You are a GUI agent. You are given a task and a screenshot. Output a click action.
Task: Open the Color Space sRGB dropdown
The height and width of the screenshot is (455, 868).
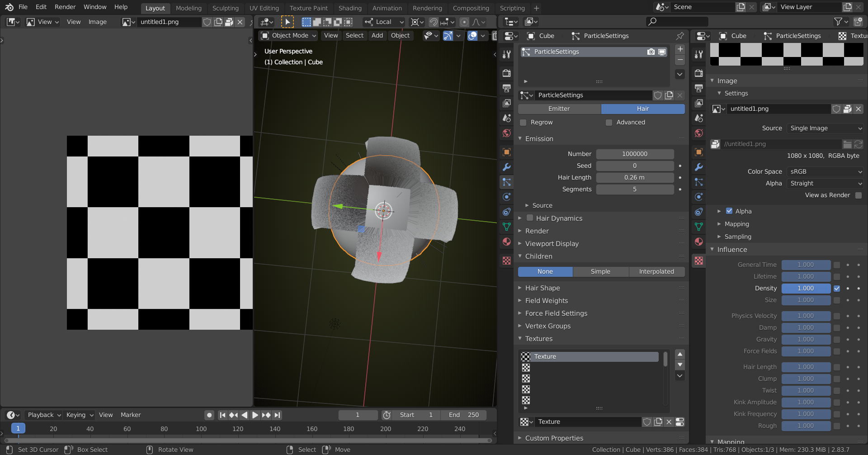tap(825, 172)
